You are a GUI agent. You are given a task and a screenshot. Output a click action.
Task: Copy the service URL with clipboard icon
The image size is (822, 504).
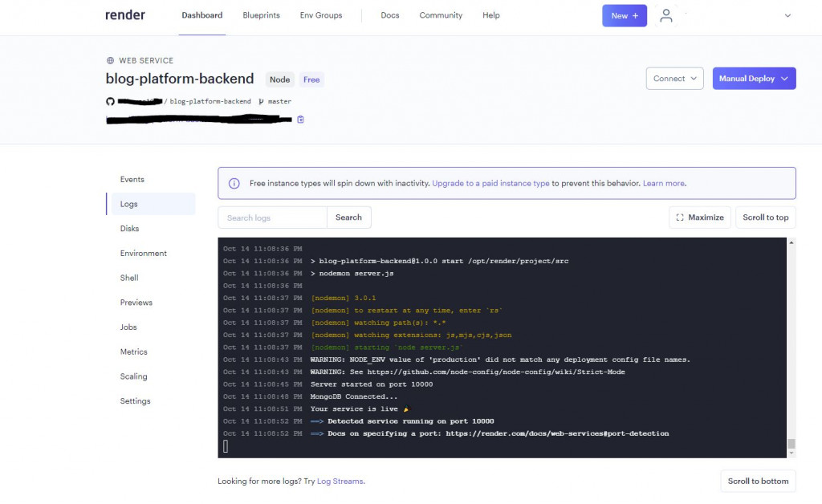tap(300, 120)
